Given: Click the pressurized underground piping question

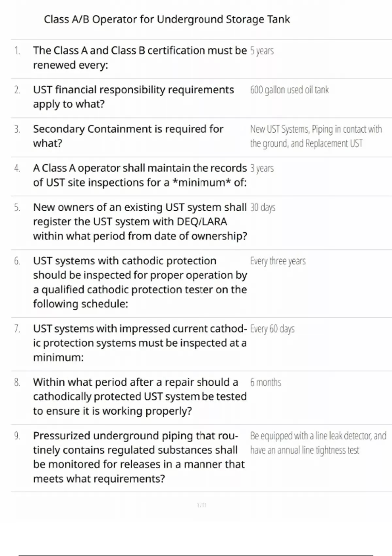Looking at the screenshot, I should (139, 457).
